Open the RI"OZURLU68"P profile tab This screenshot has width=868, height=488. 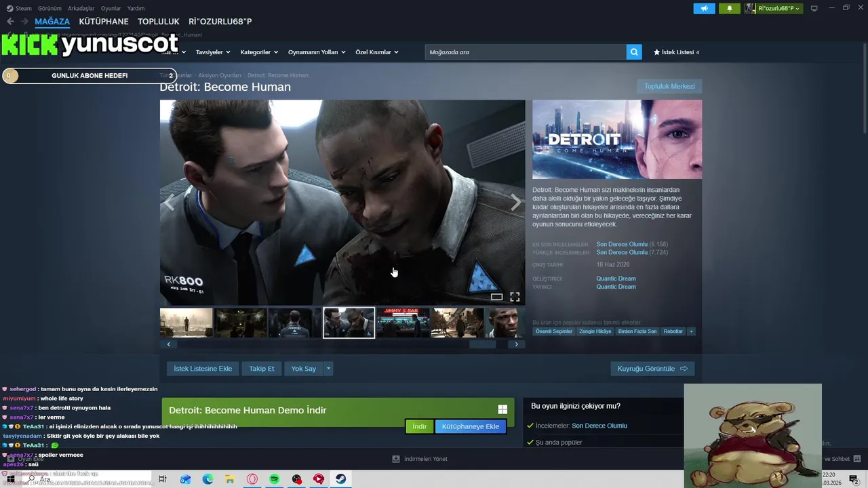point(220,22)
